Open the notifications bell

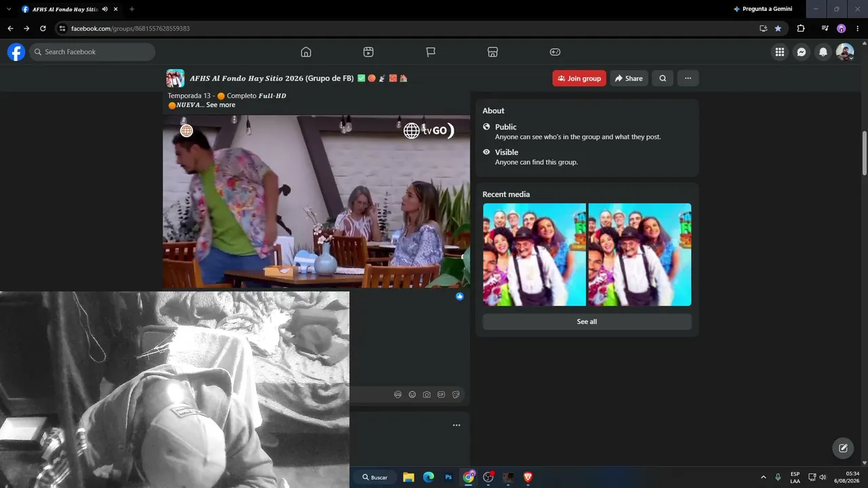click(x=823, y=52)
